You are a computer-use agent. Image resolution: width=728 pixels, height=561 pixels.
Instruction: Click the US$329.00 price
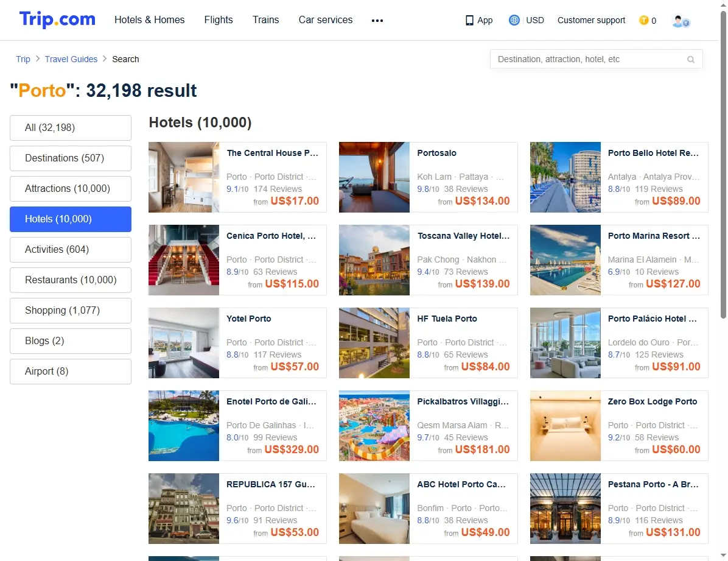point(292,450)
